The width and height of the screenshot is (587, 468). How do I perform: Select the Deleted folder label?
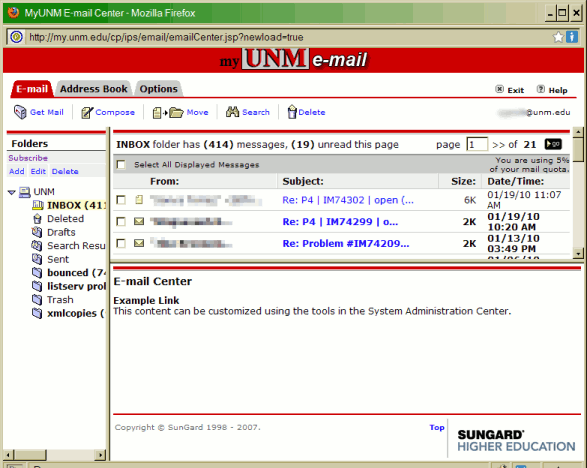(65, 219)
